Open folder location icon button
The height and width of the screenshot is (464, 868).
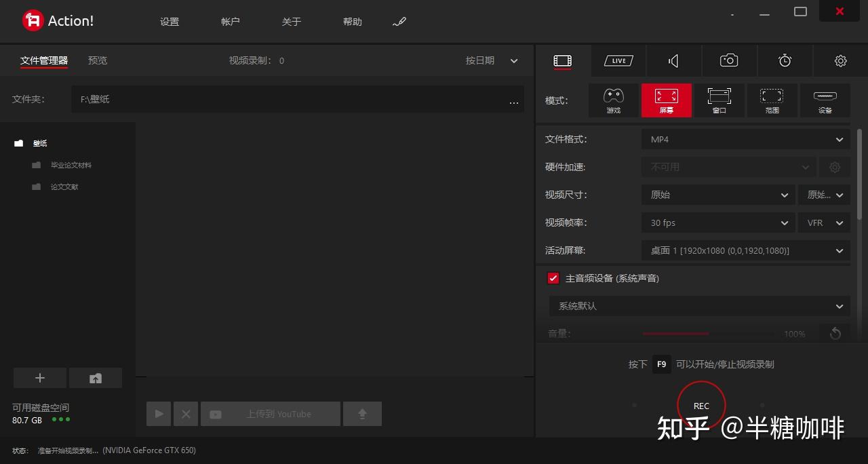click(96, 379)
